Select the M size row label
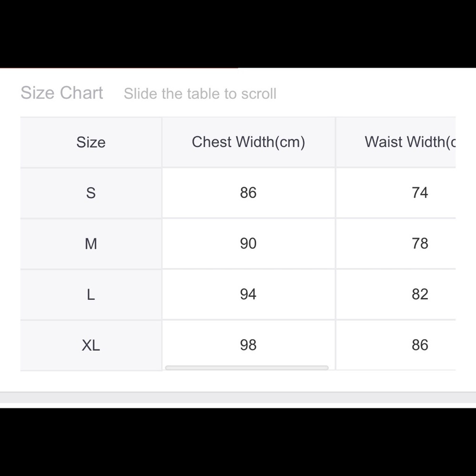This screenshot has height=476, width=476. point(91,244)
